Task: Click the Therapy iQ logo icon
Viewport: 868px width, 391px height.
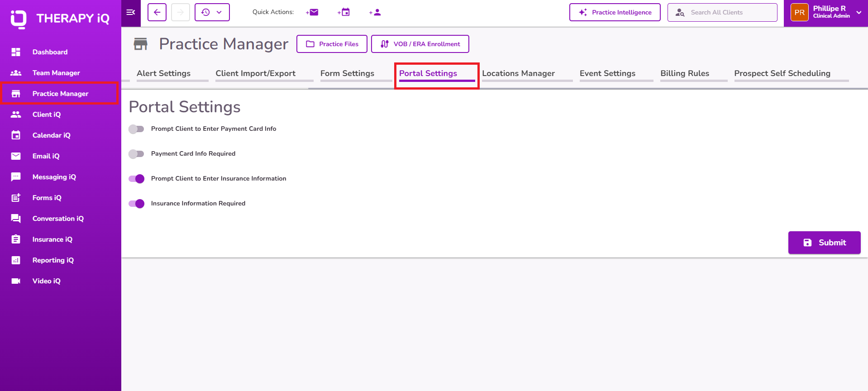Action: 18,19
